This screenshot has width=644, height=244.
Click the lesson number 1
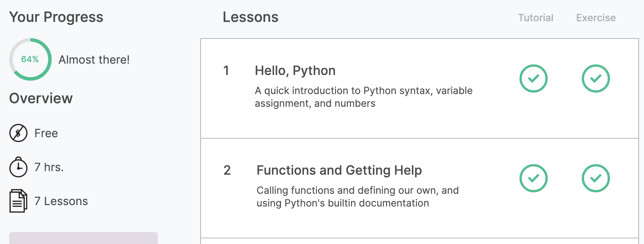tap(226, 71)
